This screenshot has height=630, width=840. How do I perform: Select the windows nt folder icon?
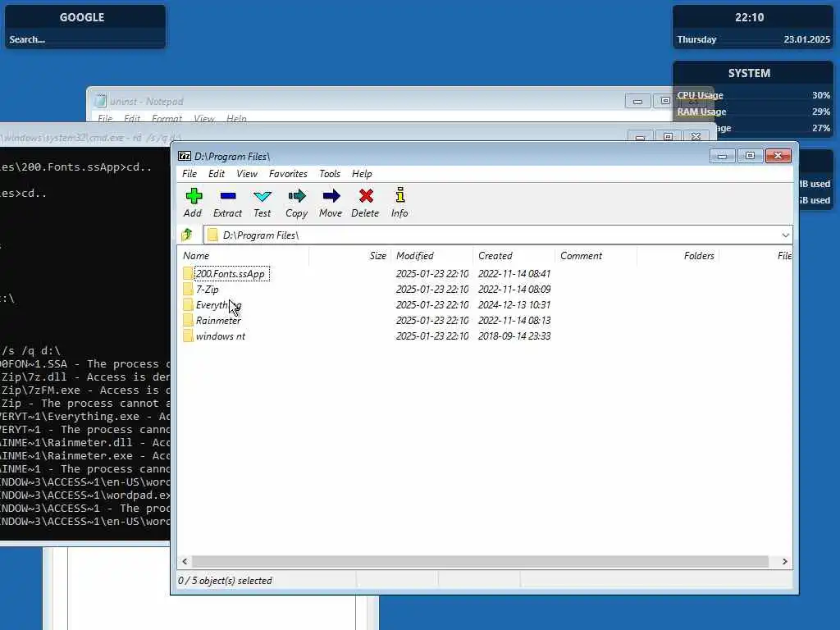[188, 336]
